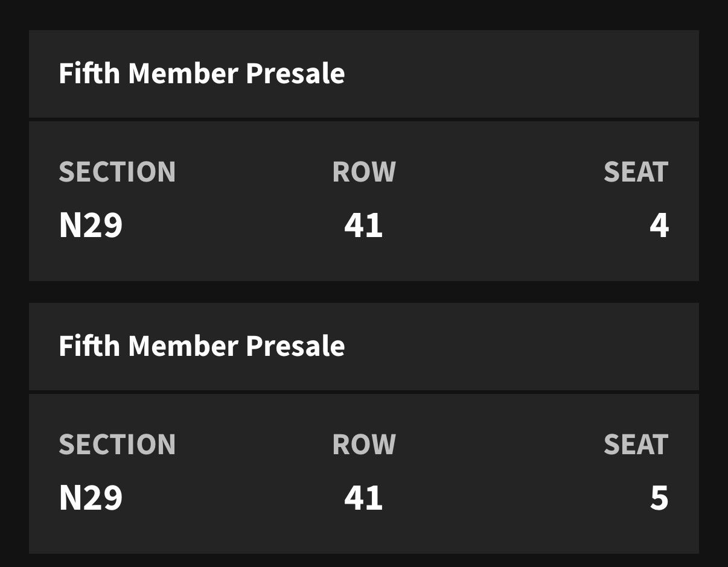
Task: Click row 41 value on seat 4 ticket
Action: pos(363,225)
